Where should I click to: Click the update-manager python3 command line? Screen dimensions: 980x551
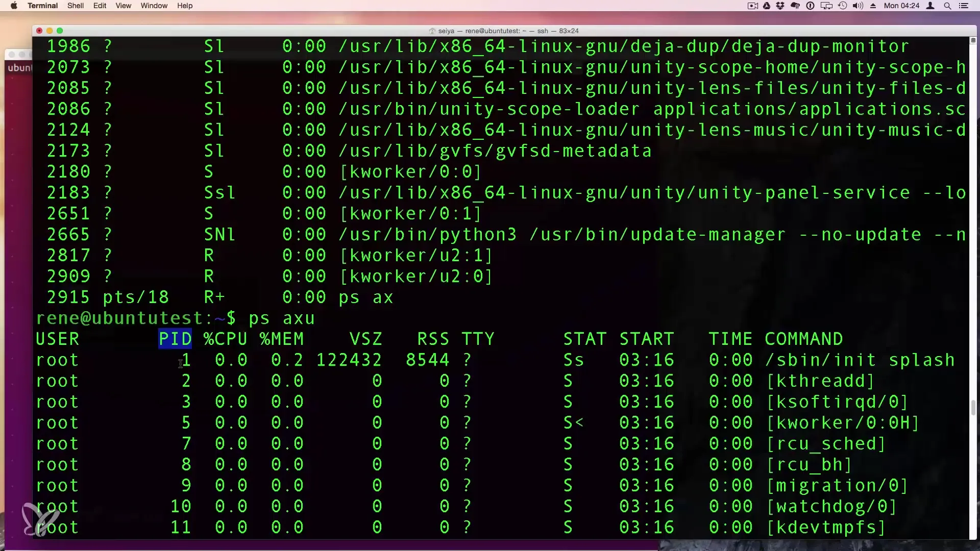tap(652, 234)
